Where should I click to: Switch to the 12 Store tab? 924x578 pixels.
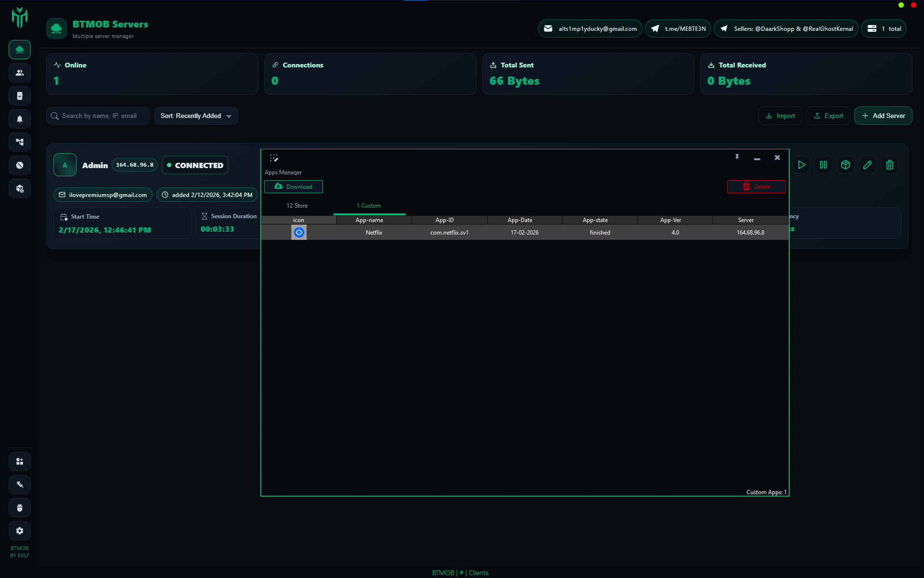click(297, 206)
